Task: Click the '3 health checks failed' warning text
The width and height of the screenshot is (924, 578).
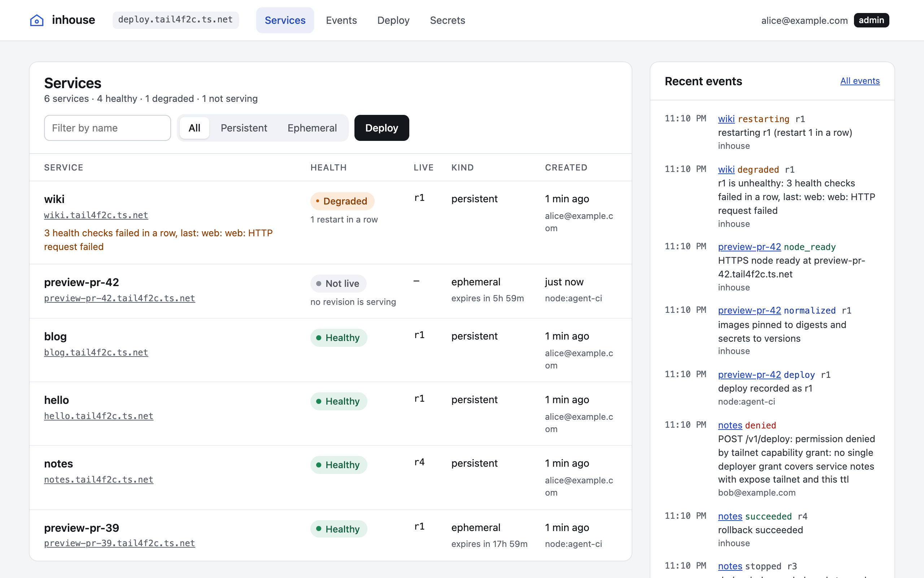Action: click(158, 240)
